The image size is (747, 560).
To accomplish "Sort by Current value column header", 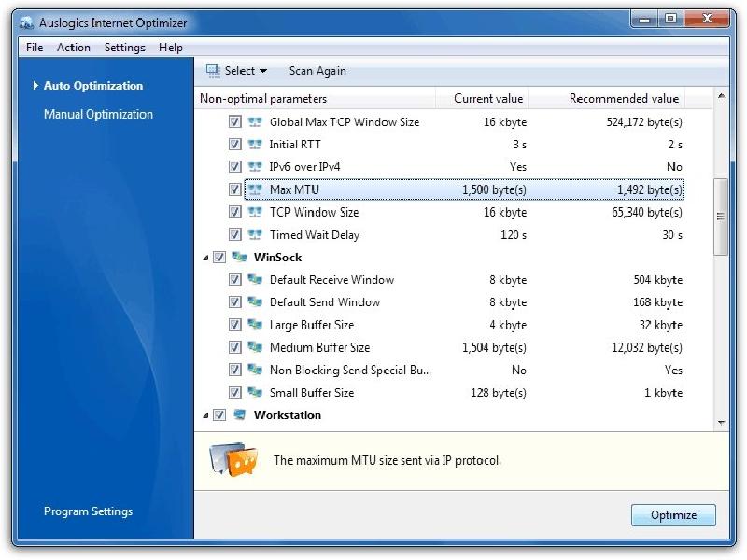I will click(x=482, y=99).
